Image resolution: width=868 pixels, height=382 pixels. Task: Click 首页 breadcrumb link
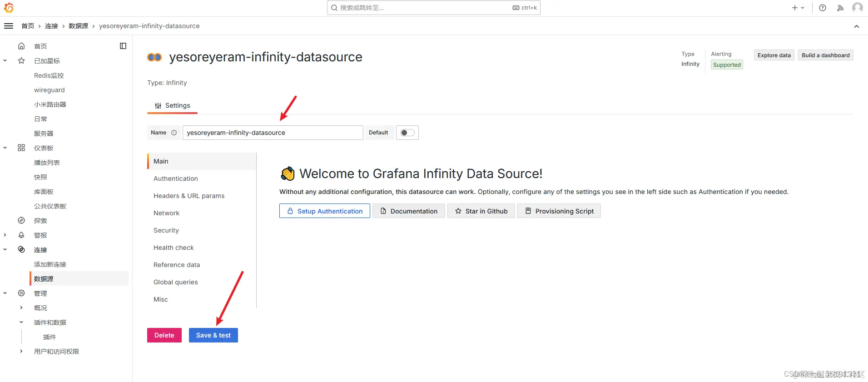pyautogui.click(x=28, y=26)
